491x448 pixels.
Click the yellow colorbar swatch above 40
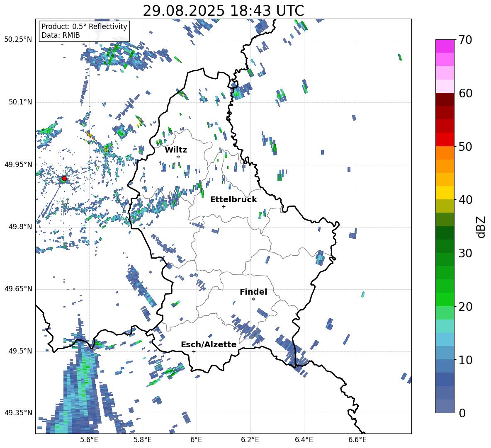coord(445,193)
